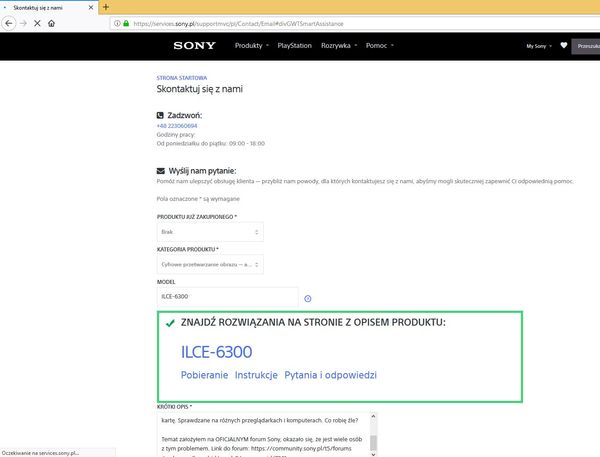Image resolution: width=600 pixels, height=457 pixels.
Task: Click the Model input field containing ILCE-6300
Action: click(227, 297)
